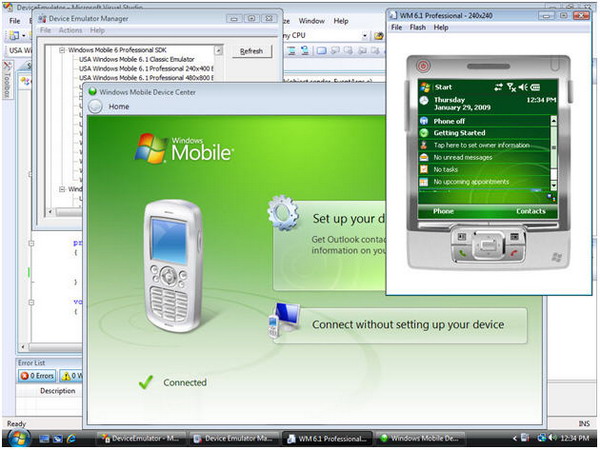Activate WM 6.1 Professional taskbar button
600x450 pixels.
pyautogui.click(x=328, y=439)
